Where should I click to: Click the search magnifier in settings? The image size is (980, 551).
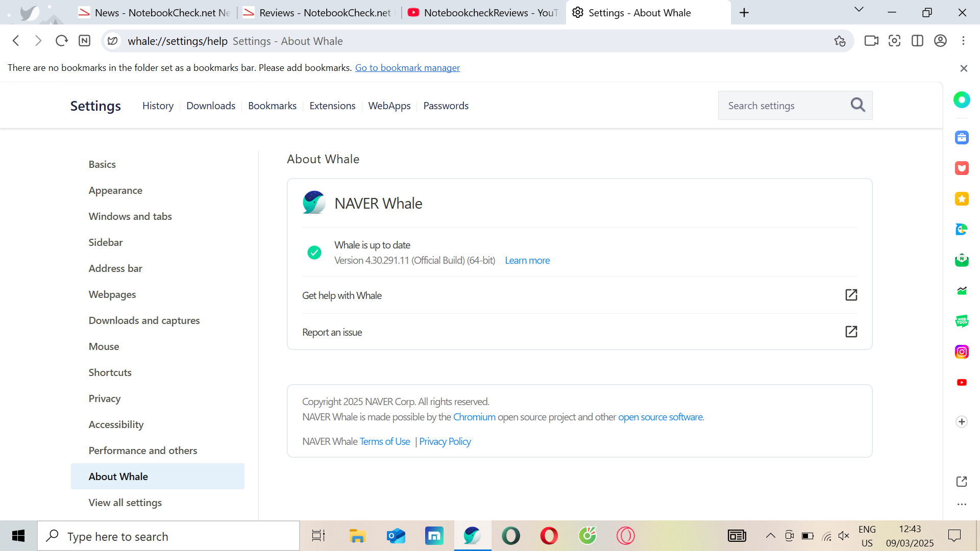857,105
